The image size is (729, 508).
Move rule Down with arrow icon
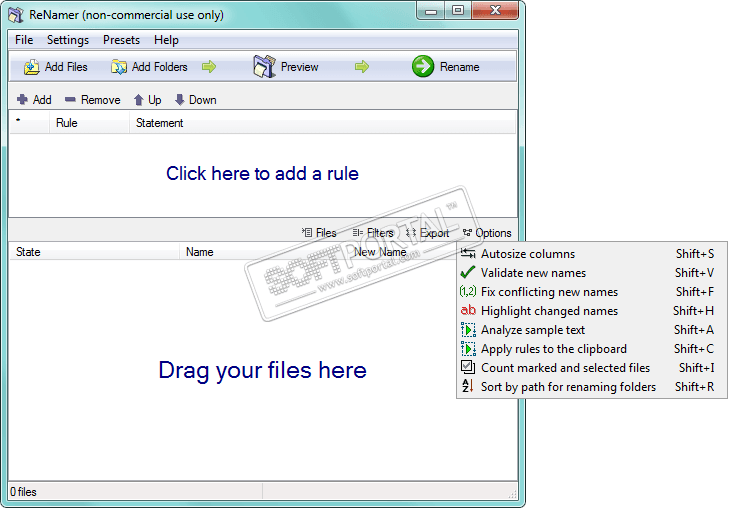point(179,100)
